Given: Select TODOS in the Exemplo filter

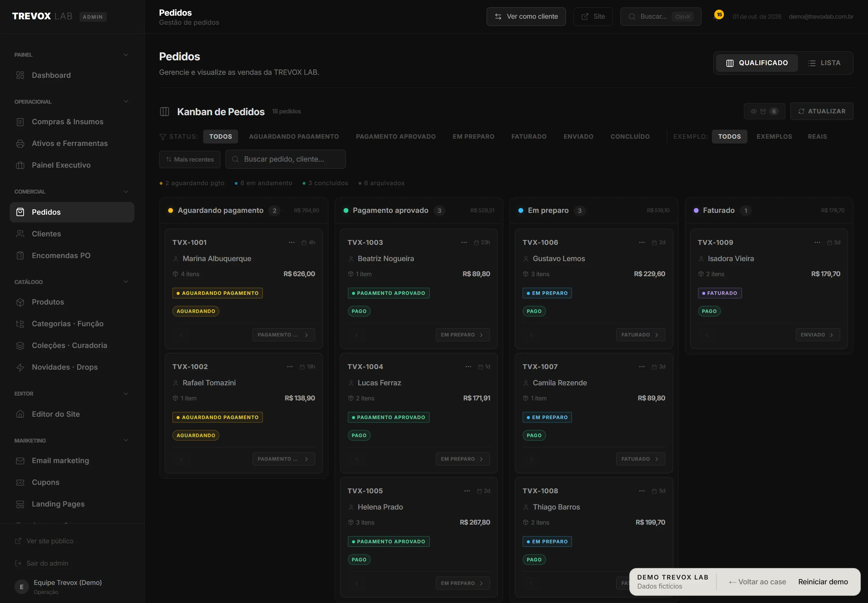Looking at the screenshot, I should [729, 137].
